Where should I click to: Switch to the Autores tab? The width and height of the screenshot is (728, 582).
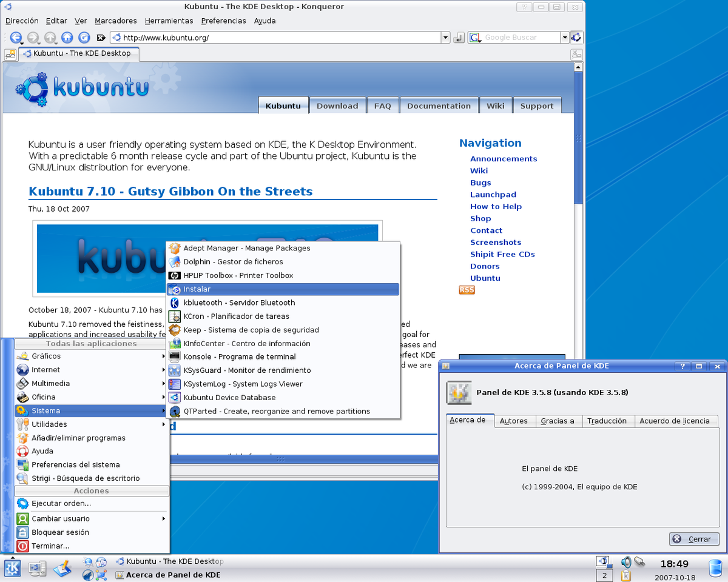(514, 421)
